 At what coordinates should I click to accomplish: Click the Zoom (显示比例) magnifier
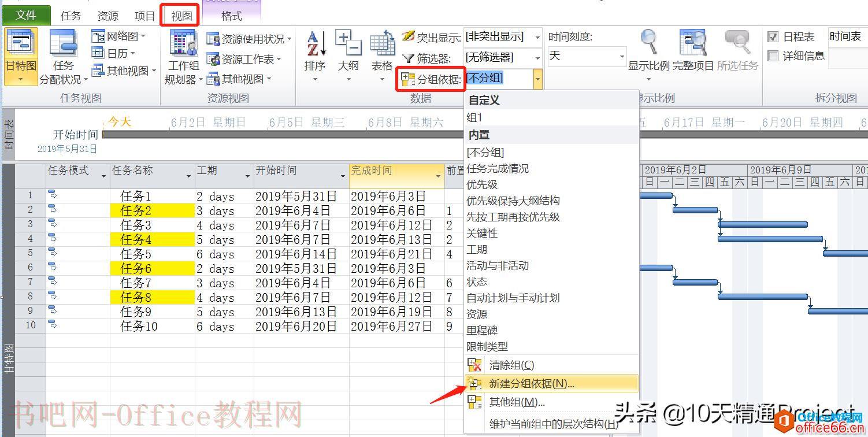(x=649, y=43)
